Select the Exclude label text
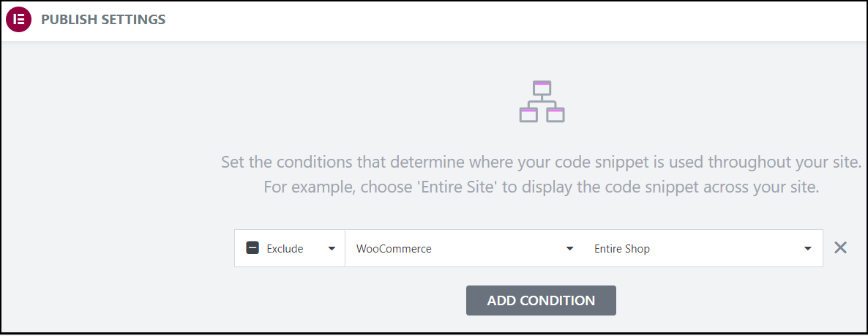 [x=285, y=248]
